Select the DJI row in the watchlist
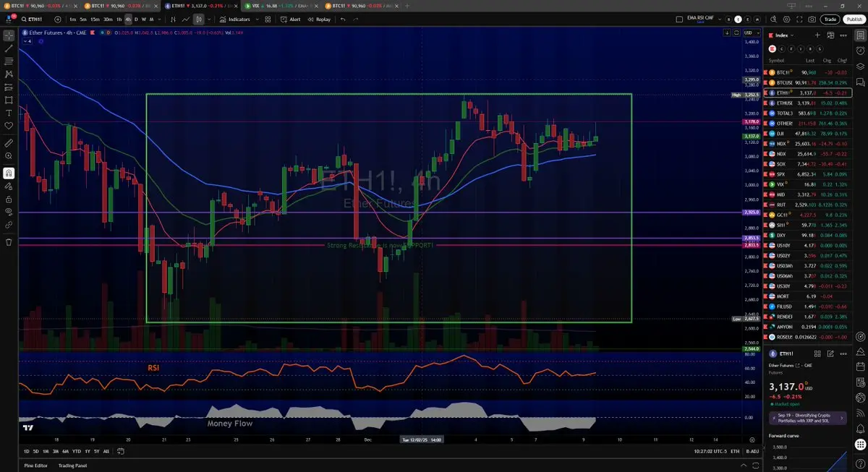 [809, 134]
